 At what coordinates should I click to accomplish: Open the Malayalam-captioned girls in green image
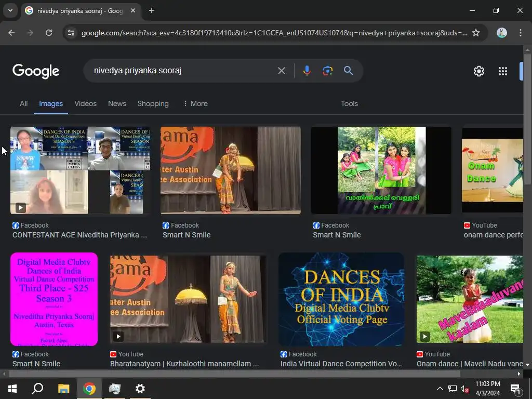click(x=381, y=170)
